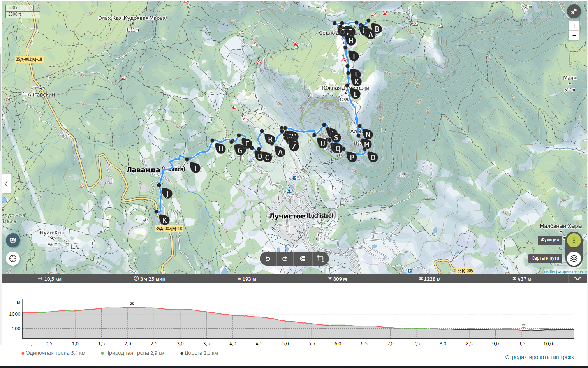Click the Одиночная тропа 5,4 км legend entry
Image resolution: width=588 pixels, height=368 pixels.
[53, 353]
